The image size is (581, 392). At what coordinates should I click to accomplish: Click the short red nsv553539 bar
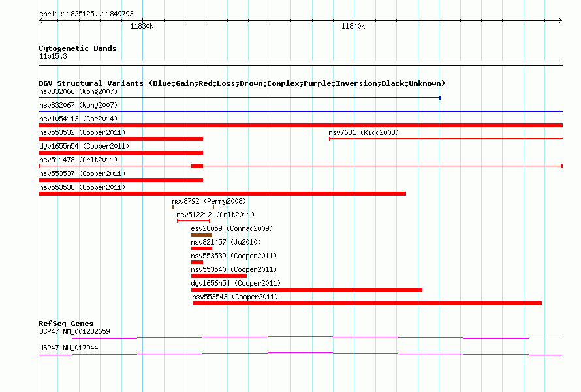197,262
